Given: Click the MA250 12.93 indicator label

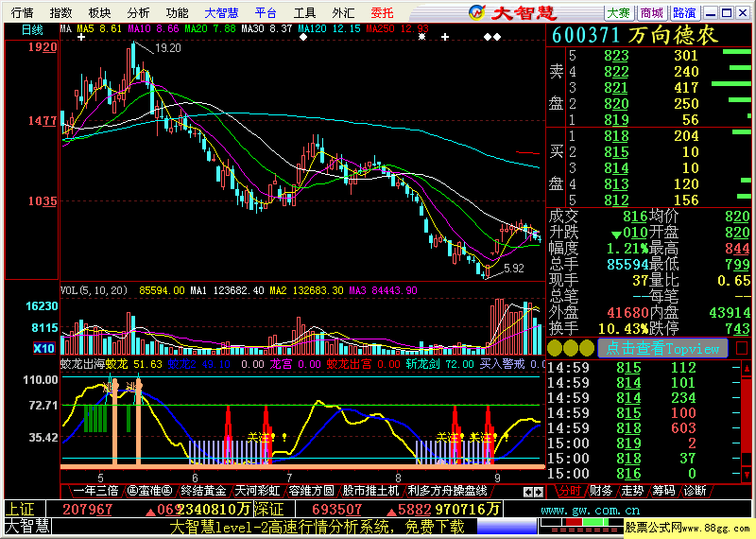Looking at the screenshot, I should pos(397,29).
